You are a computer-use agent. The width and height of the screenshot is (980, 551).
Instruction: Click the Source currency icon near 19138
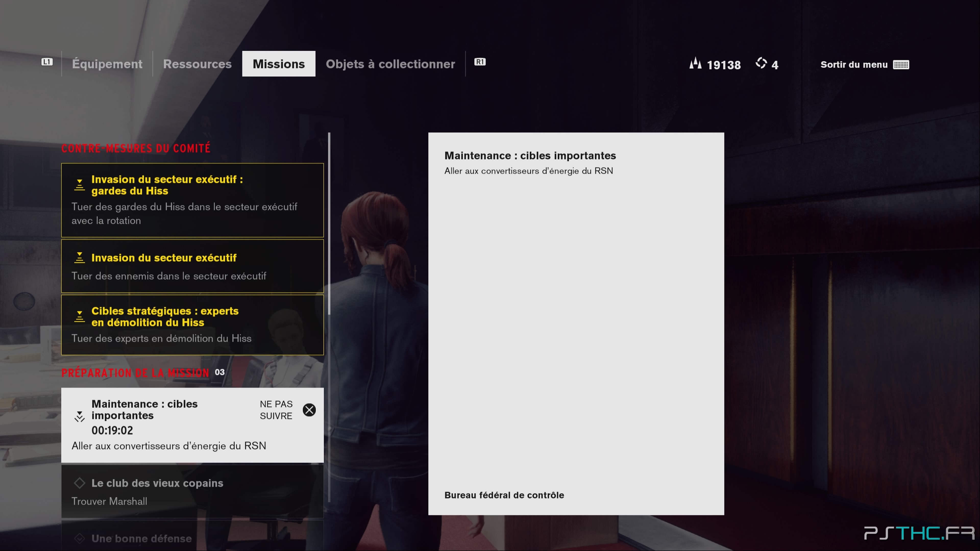[x=695, y=64]
